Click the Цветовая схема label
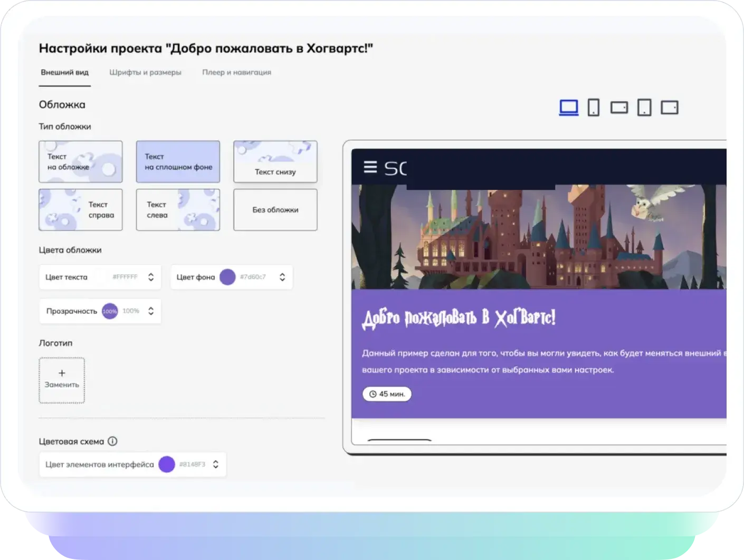This screenshot has width=744, height=560. click(x=71, y=441)
